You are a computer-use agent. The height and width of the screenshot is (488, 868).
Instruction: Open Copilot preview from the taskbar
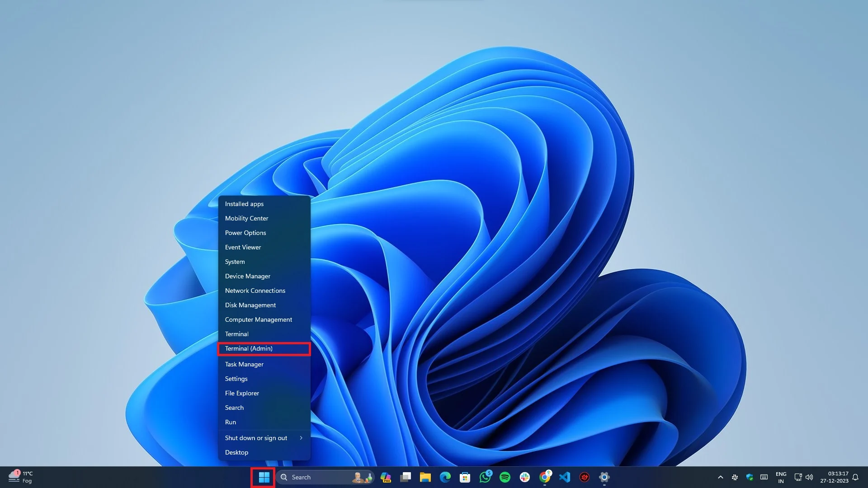386,477
